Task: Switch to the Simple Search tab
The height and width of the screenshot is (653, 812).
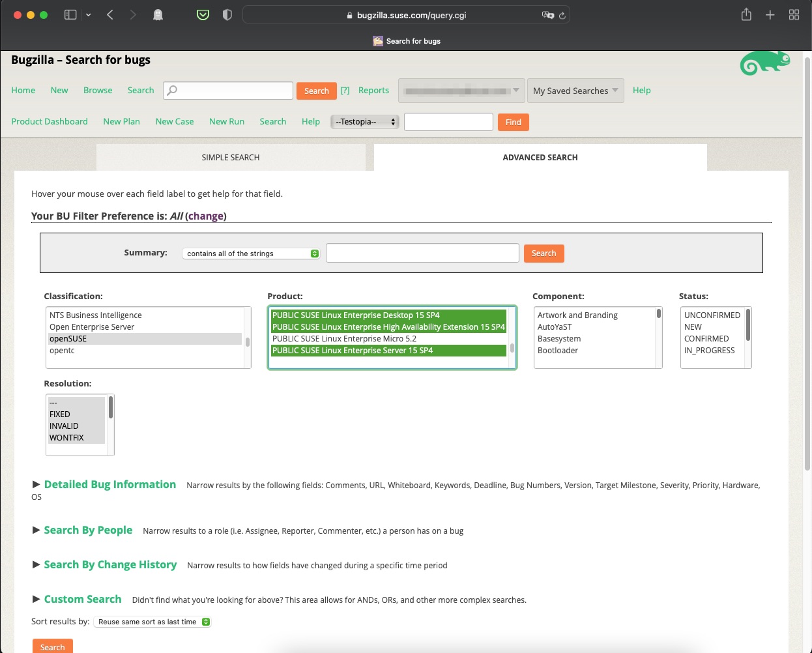Action: tap(231, 158)
